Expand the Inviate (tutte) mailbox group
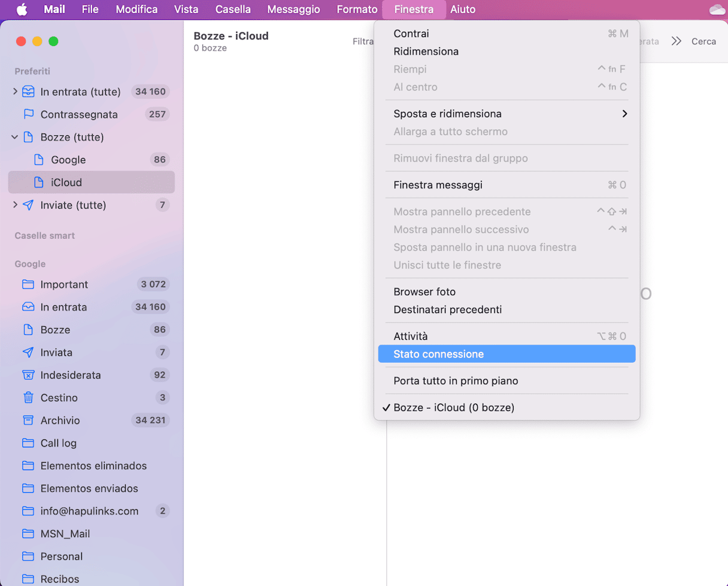Image resolution: width=728 pixels, height=586 pixels. tap(15, 205)
